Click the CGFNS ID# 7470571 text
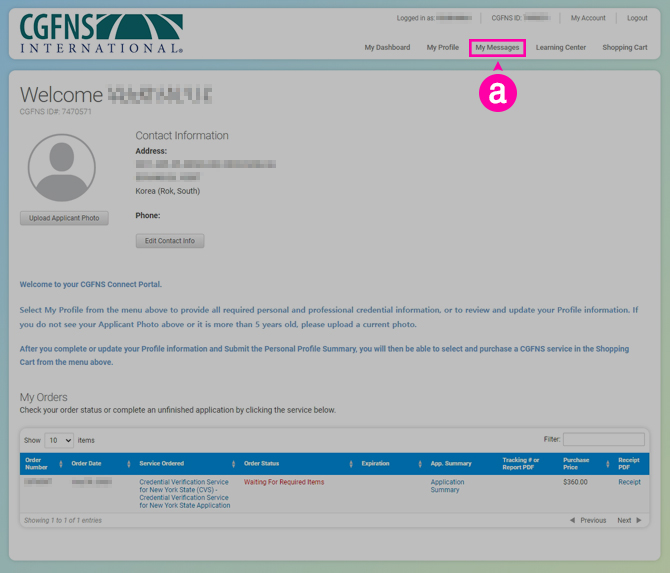 coord(56,112)
